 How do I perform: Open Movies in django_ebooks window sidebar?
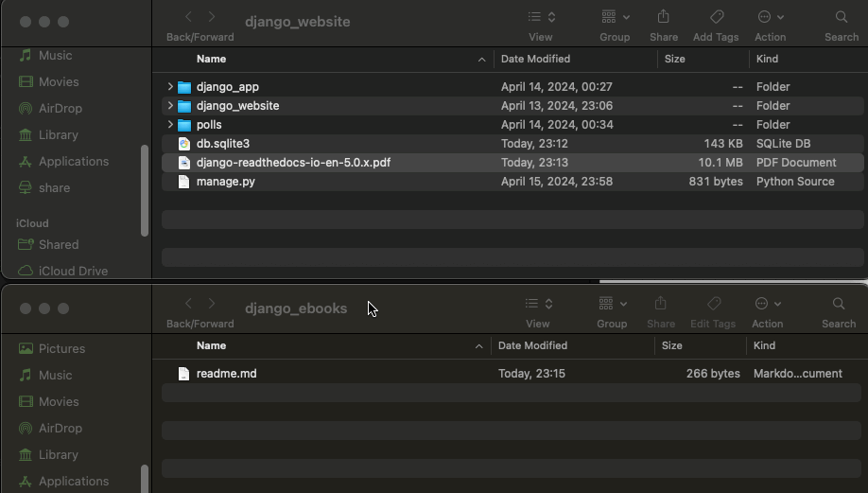pos(49,402)
